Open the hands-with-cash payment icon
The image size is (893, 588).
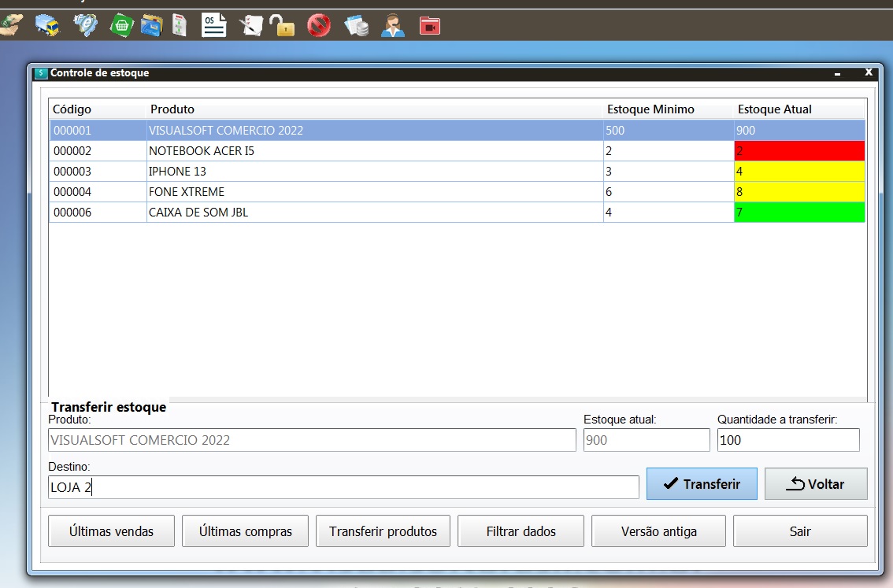tap(11, 25)
